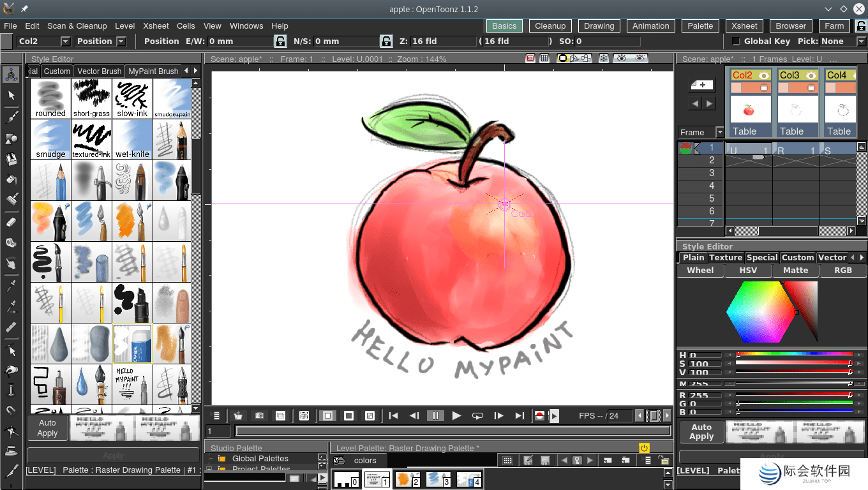Click the field guide grid icon
Screen dimensions: 868x490
(544, 58)
